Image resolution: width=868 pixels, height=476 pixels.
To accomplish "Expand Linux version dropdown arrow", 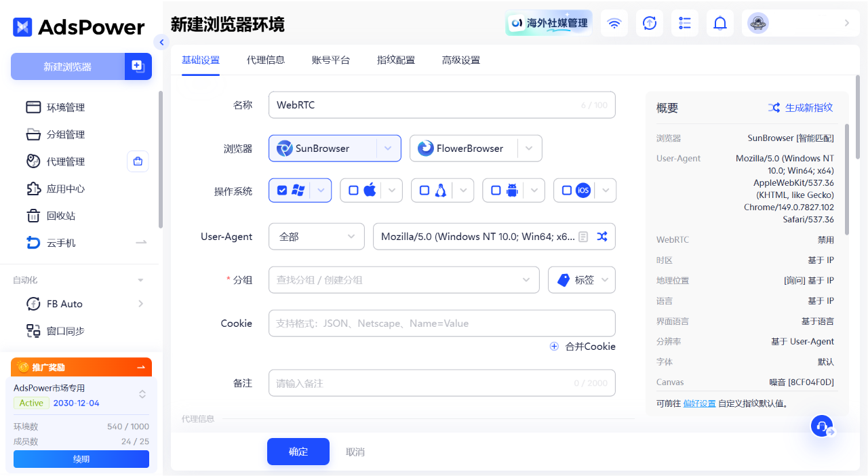I will (x=463, y=191).
